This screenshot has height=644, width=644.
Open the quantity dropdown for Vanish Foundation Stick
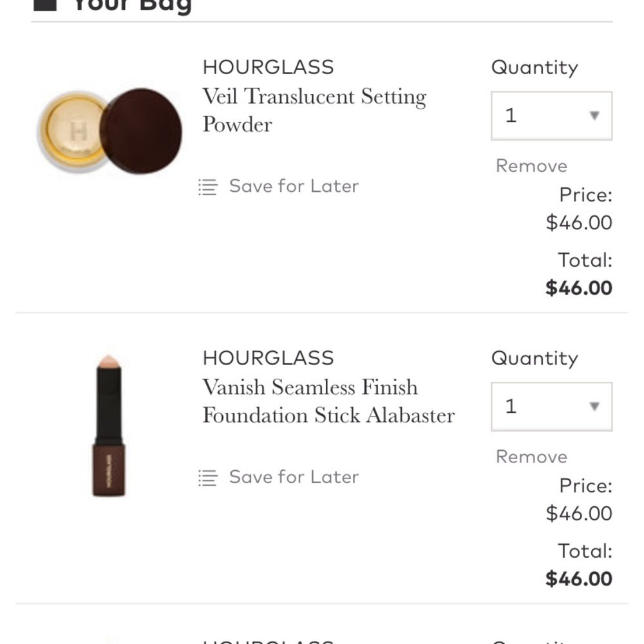[x=551, y=407]
